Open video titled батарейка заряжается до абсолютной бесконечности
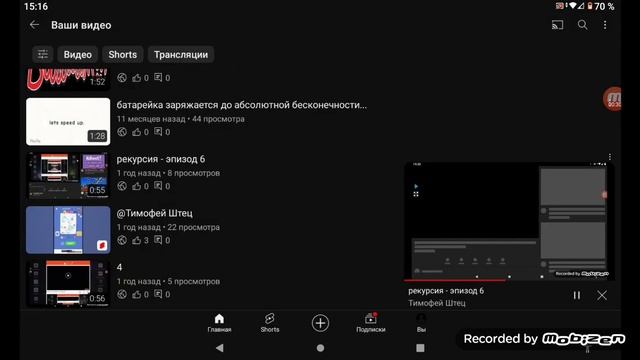640x360 pixels. coord(242,105)
